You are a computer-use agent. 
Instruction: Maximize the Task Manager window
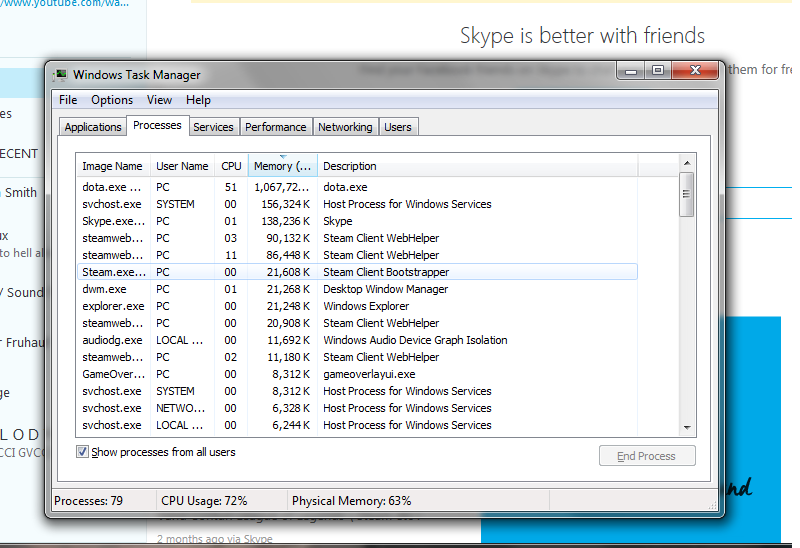coord(658,70)
